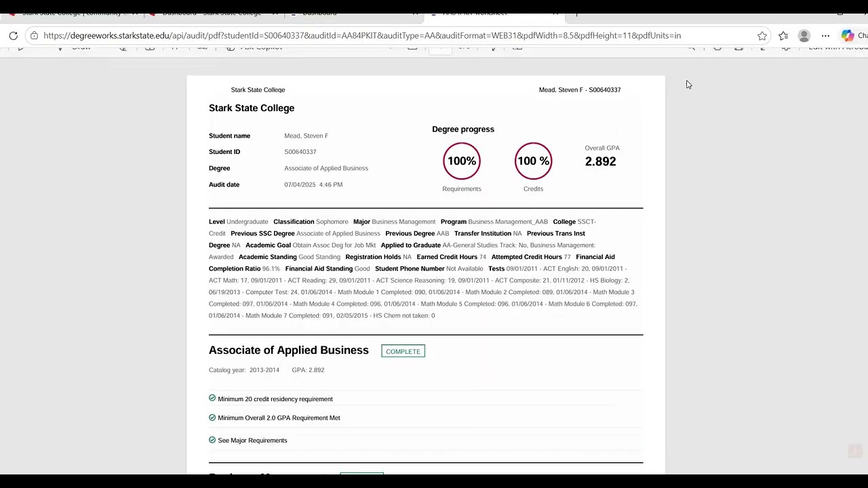Click the 'Degree' label in the student block

click(219, 168)
